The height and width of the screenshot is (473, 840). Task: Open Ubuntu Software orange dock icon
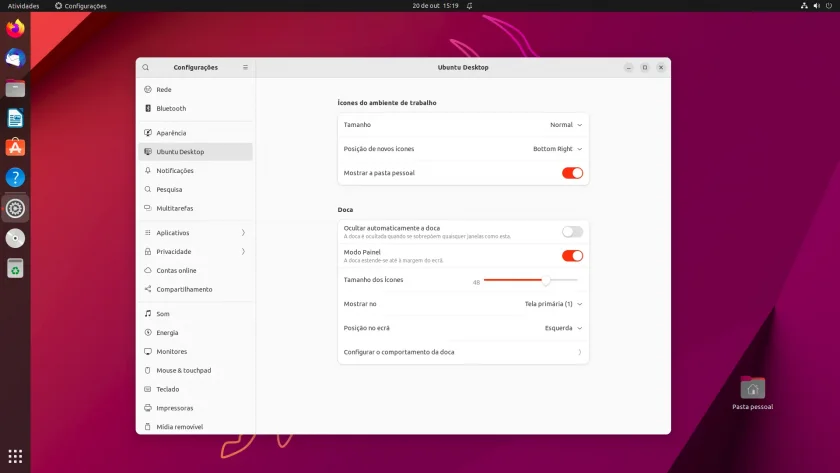pos(15,147)
